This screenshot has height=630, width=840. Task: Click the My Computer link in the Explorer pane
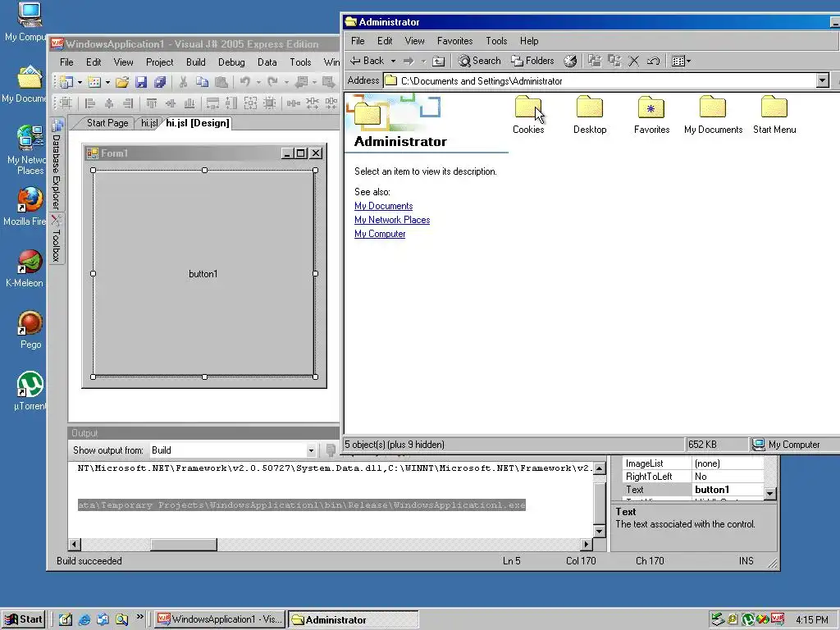tap(380, 234)
